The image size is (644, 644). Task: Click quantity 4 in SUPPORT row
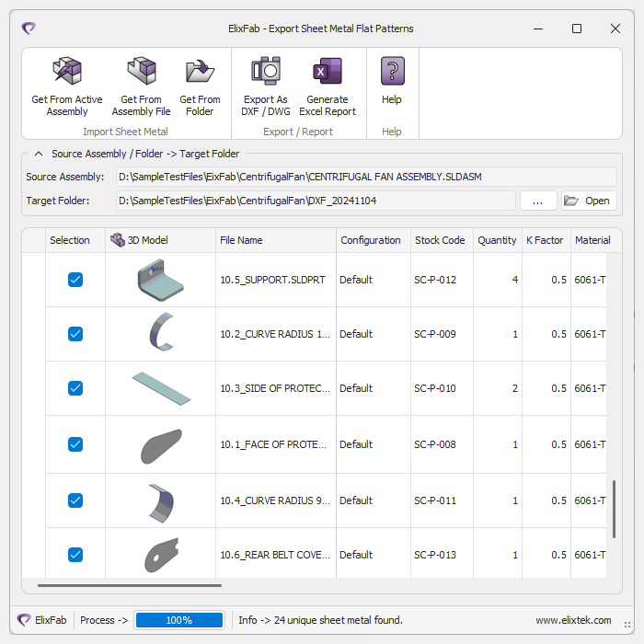pos(515,280)
